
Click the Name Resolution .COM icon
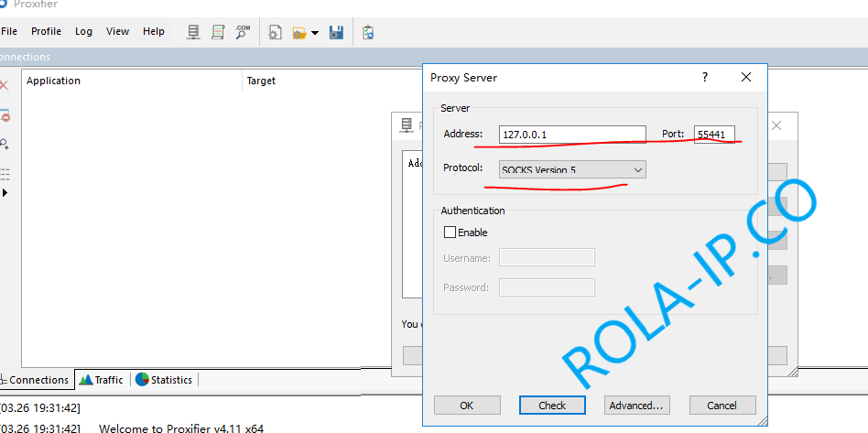[243, 32]
